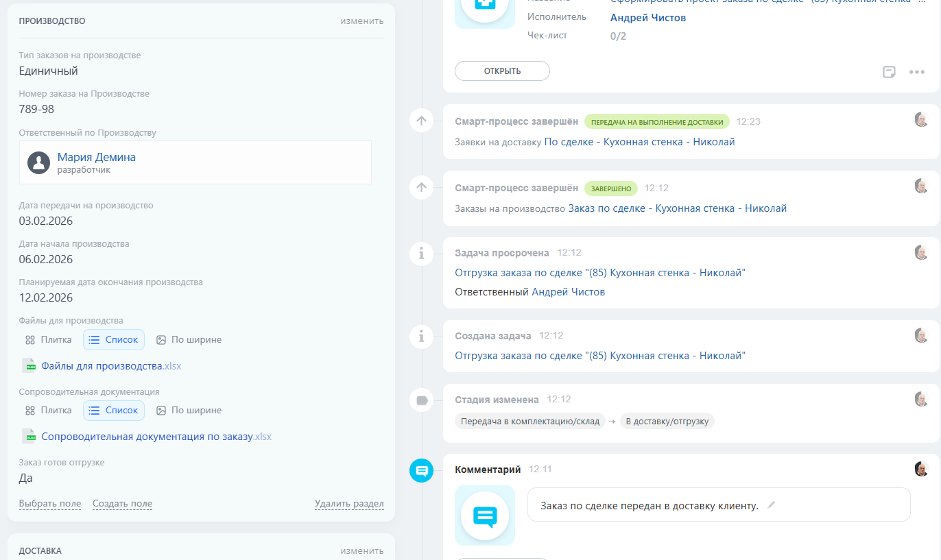The height and width of the screenshot is (560, 941).
Task: Click the planned end date 12.02.2026
Action: pos(46,297)
